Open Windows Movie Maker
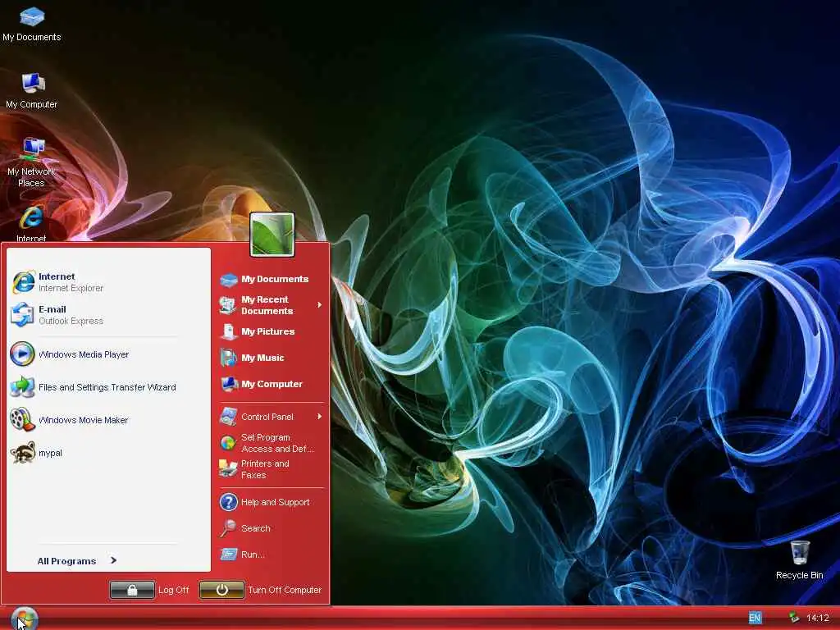The width and height of the screenshot is (840, 630). pos(70,420)
